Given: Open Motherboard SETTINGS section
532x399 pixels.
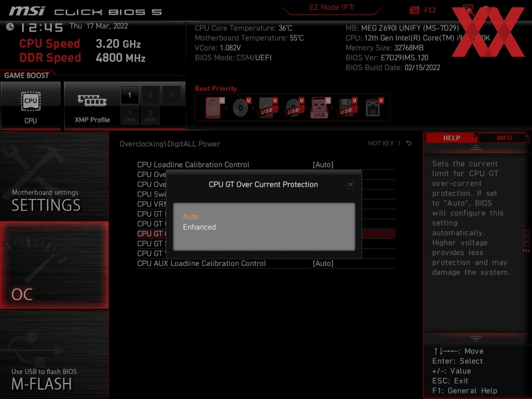Looking at the screenshot, I should pyautogui.click(x=55, y=176).
